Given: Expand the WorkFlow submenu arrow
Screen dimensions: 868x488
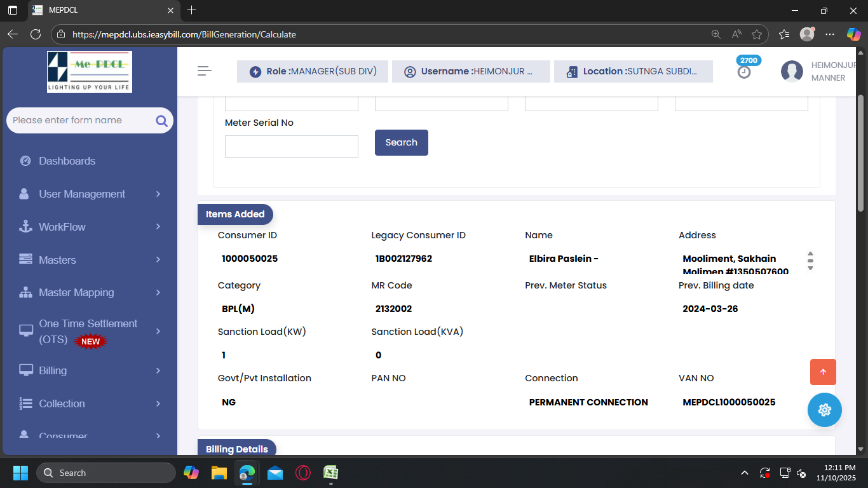Looking at the screenshot, I should (x=158, y=227).
